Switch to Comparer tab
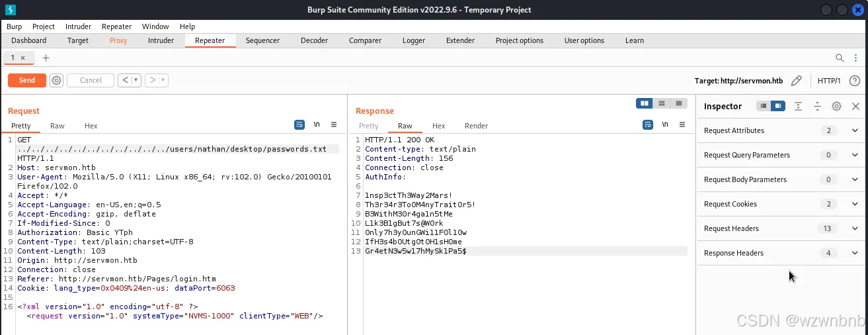The image size is (868, 335). click(365, 40)
